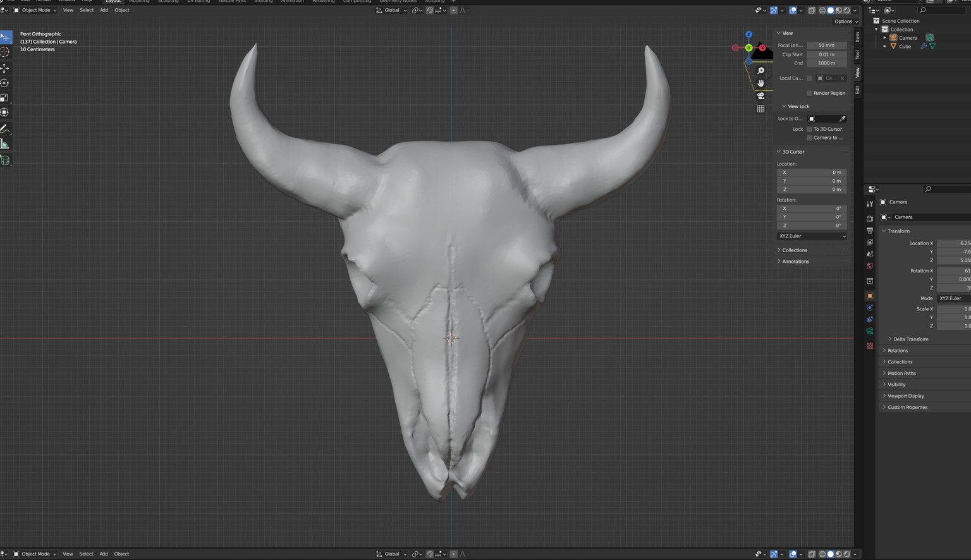Switch to the Item sidebar tab
This screenshot has width=971, height=560.
858,37
